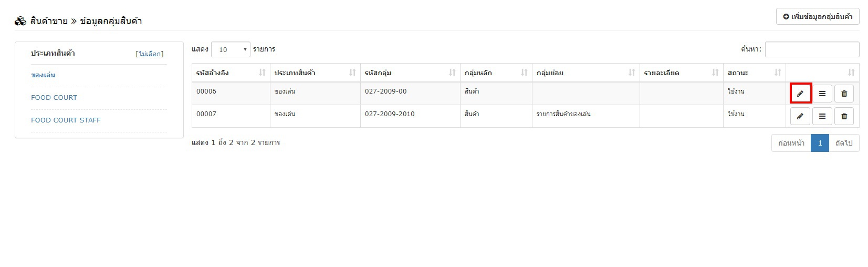Select FOOD COURT STAFF product type
The image size is (868, 267).
pyautogui.click(x=66, y=120)
